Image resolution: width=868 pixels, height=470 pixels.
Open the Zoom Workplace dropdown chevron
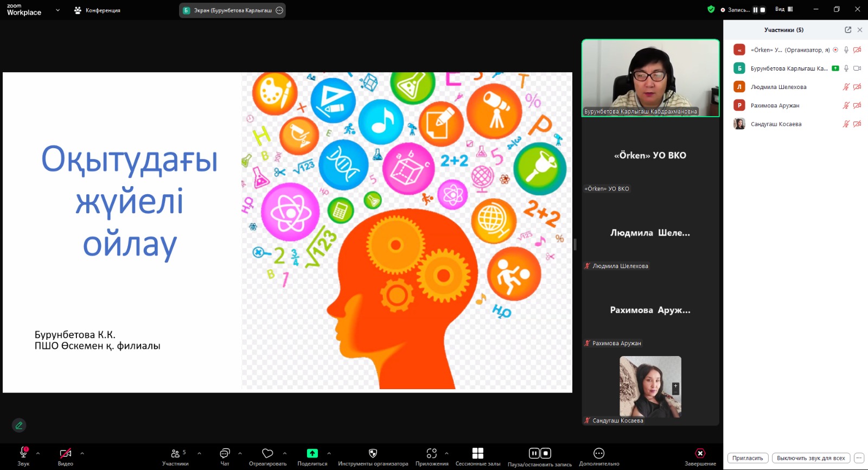[x=58, y=10]
